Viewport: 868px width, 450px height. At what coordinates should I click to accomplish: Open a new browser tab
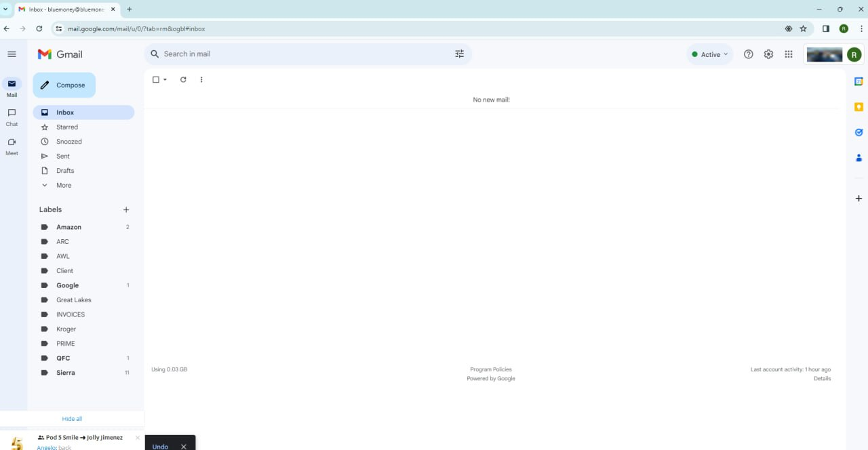coord(130,9)
